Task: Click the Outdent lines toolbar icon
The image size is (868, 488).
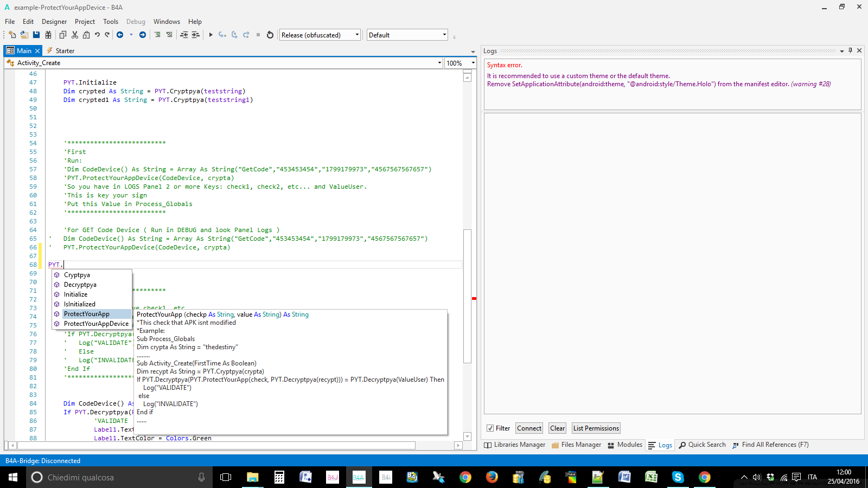Action: (x=184, y=35)
